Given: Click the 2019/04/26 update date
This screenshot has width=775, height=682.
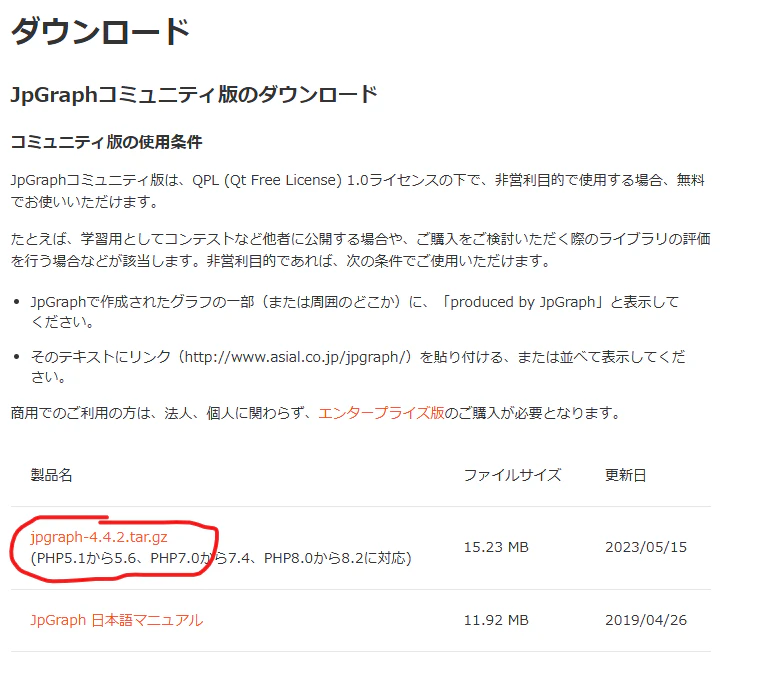Looking at the screenshot, I should [x=646, y=620].
